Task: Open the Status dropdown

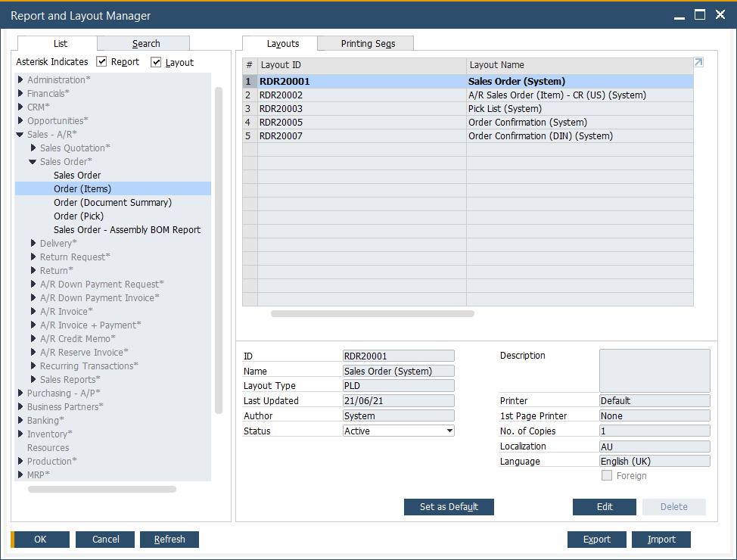Action: (x=450, y=431)
